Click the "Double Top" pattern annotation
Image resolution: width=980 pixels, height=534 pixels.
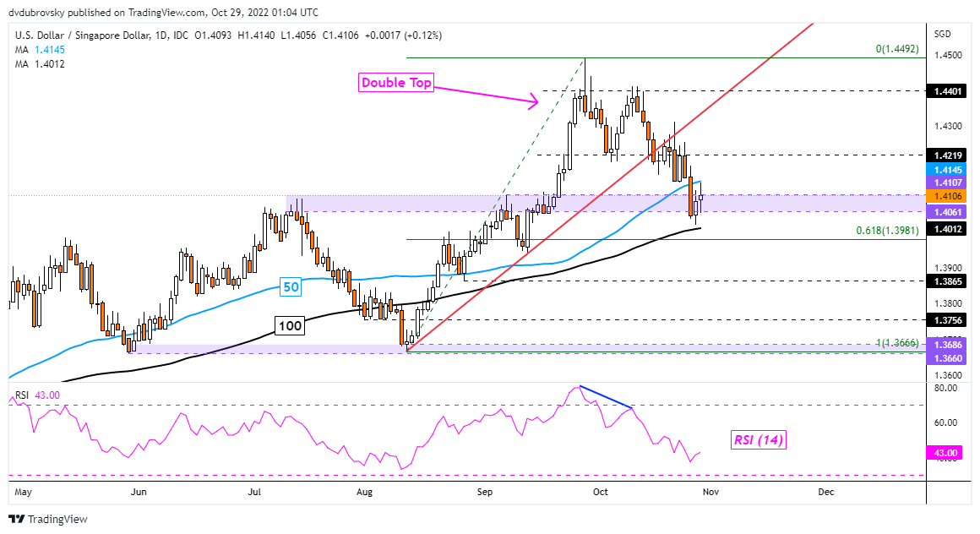pyautogui.click(x=395, y=83)
